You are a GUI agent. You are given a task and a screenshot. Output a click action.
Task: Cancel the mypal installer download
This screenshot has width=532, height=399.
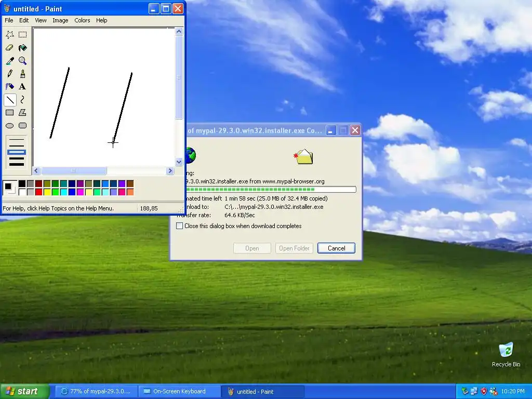336,248
